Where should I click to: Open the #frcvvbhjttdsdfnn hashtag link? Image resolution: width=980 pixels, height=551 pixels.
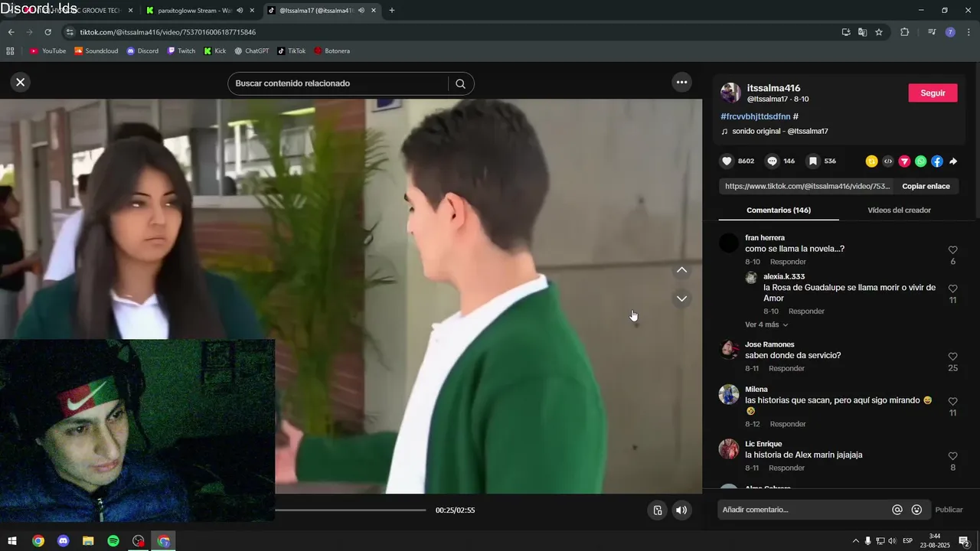point(756,116)
